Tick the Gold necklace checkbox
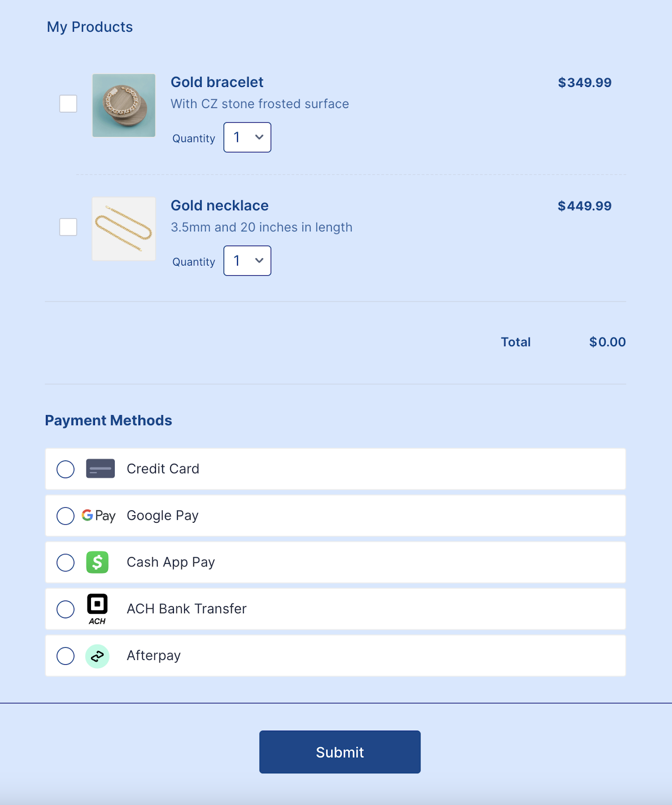 click(68, 227)
